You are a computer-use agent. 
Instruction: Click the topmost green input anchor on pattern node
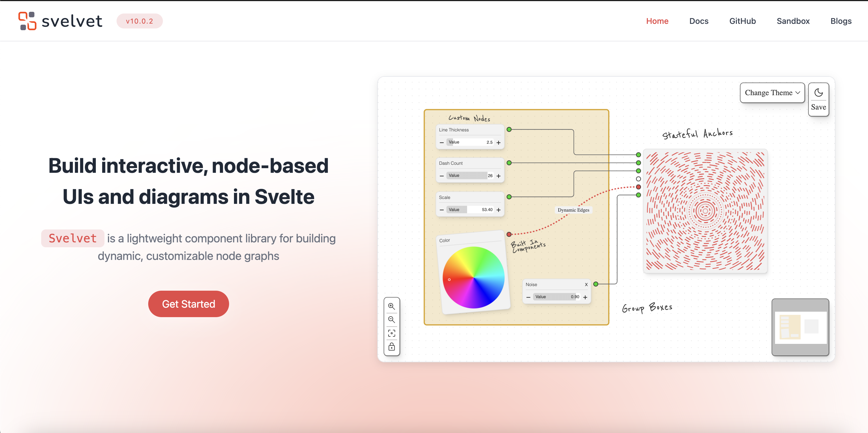(x=638, y=155)
